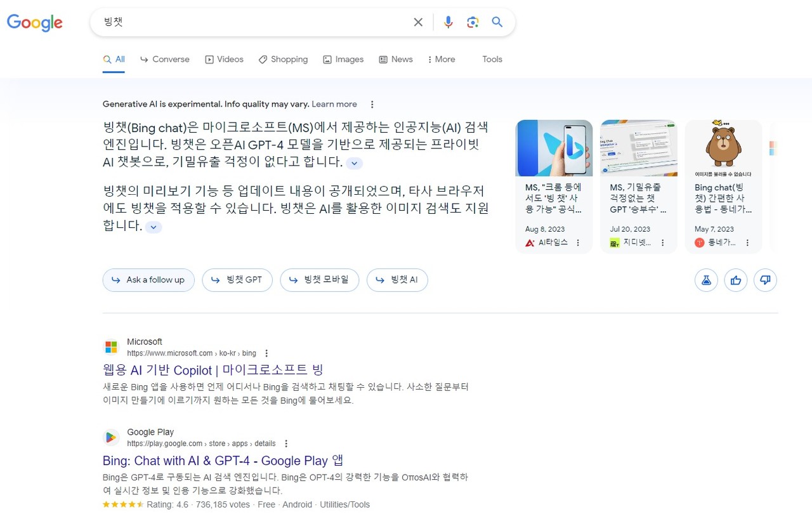Open the Learn more link about Generative AI
This screenshot has height=521, width=812.
[334, 104]
